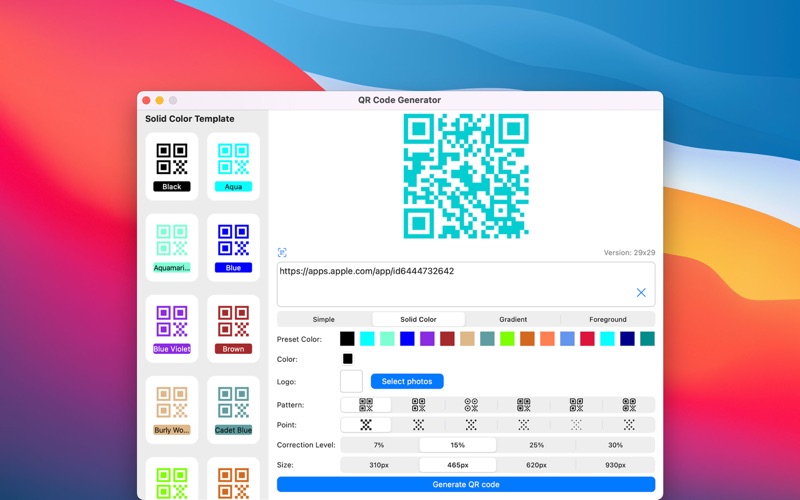Viewport: 800px width, 500px height.
Task: Pick the bright green preset swatch
Action: (507, 339)
